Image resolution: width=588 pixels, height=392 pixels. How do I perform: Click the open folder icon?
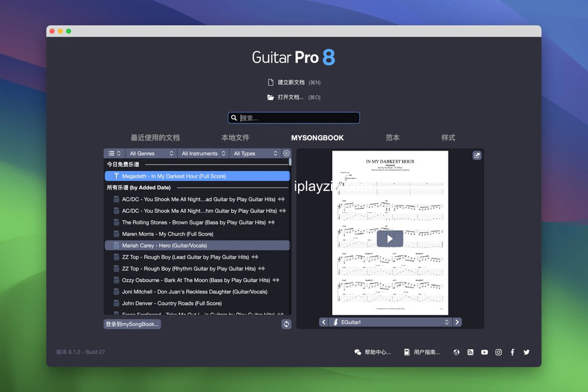[270, 98]
